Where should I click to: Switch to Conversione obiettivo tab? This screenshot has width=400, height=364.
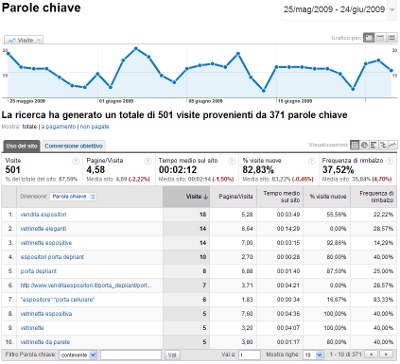click(74, 146)
